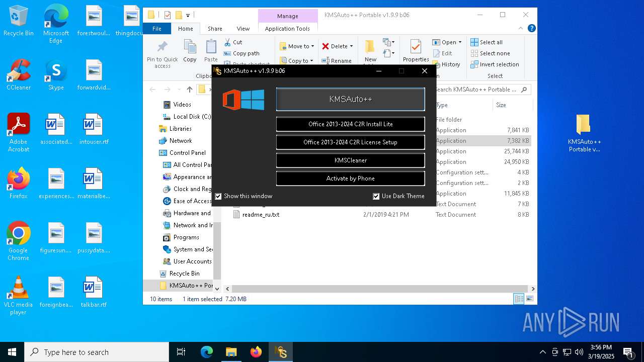
Task: Select Libraries in the navigation pane
Action: pos(180,129)
